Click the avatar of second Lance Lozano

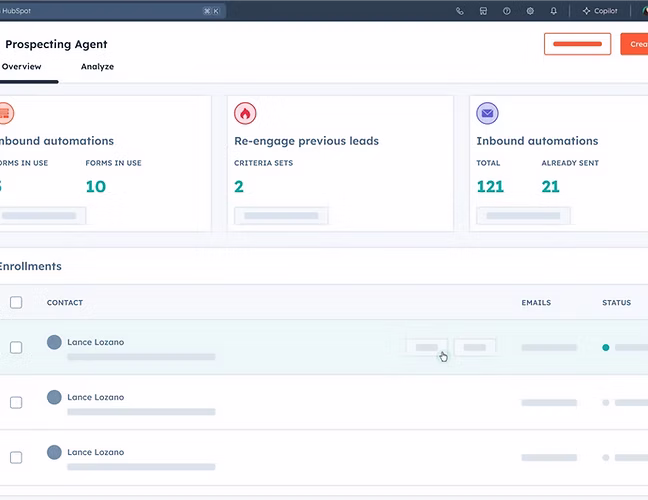[x=54, y=397]
